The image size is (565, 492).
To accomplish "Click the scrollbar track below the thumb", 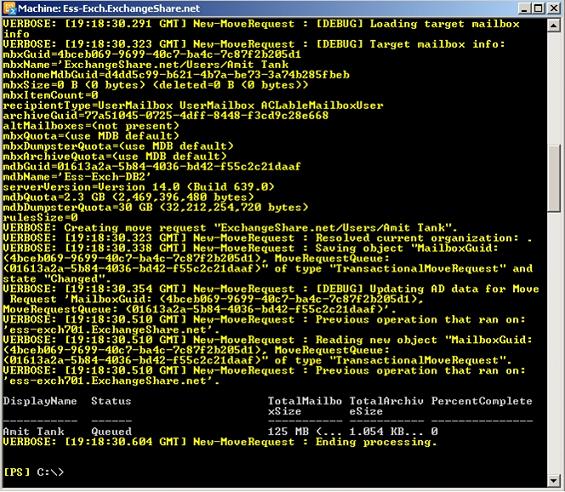I will tap(553, 342).
